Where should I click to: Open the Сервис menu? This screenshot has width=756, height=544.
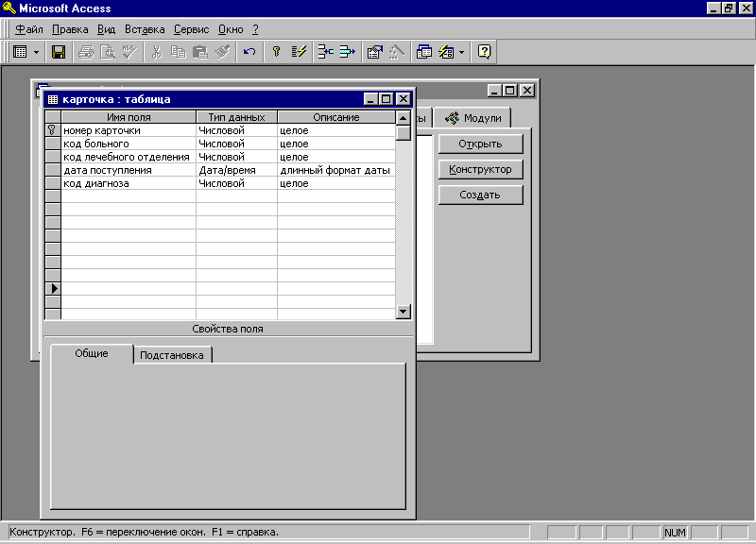pos(192,29)
